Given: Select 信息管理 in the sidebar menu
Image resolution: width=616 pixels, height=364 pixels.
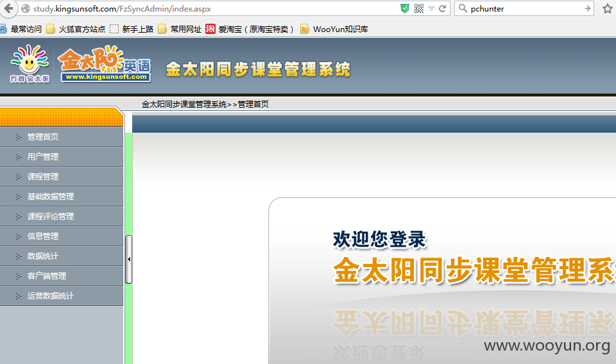Looking at the screenshot, I should (62, 236).
